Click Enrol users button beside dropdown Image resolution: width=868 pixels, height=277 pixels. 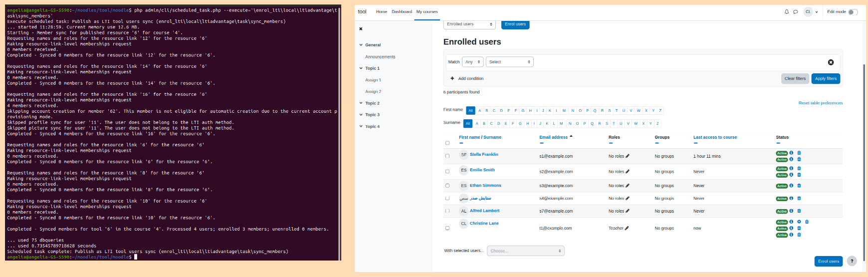click(x=515, y=24)
